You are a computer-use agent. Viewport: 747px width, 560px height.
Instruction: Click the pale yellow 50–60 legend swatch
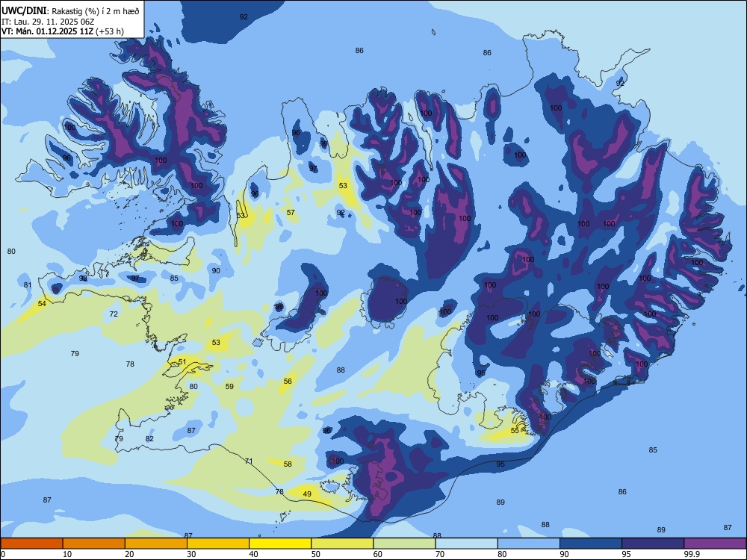(x=342, y=544)
